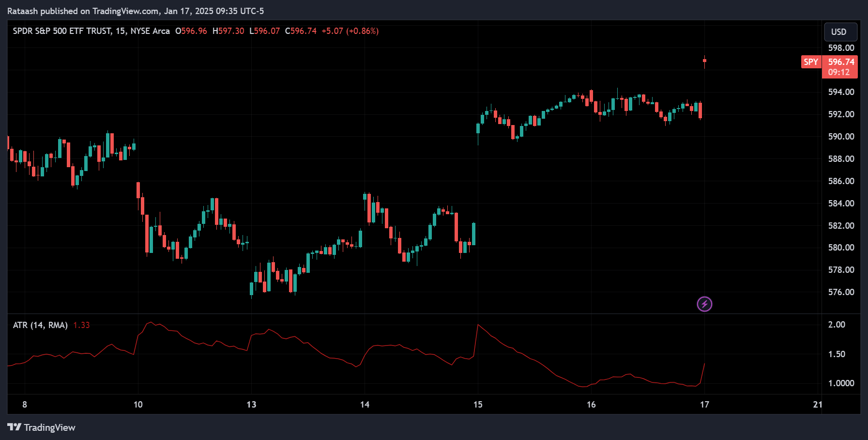Click date label 21 on time axis
The image size is (868, 440).
point(818,405)
